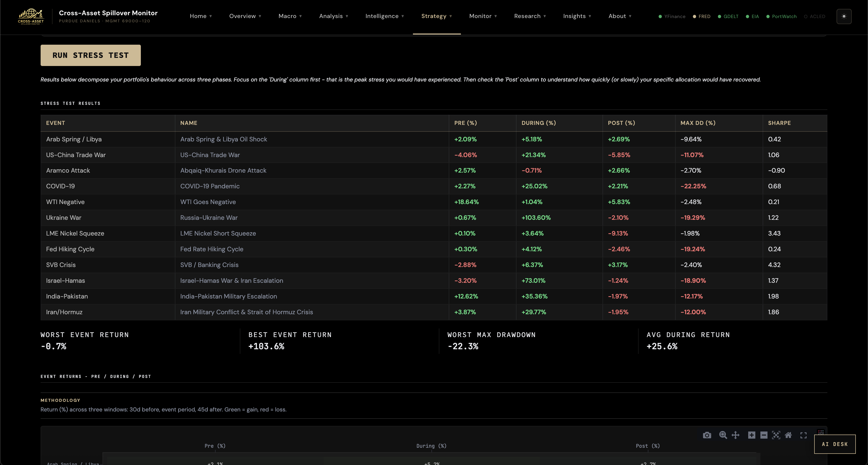Zoom out on the chart
The width and height of the screenshot is (868, 465).
[764, 435]
